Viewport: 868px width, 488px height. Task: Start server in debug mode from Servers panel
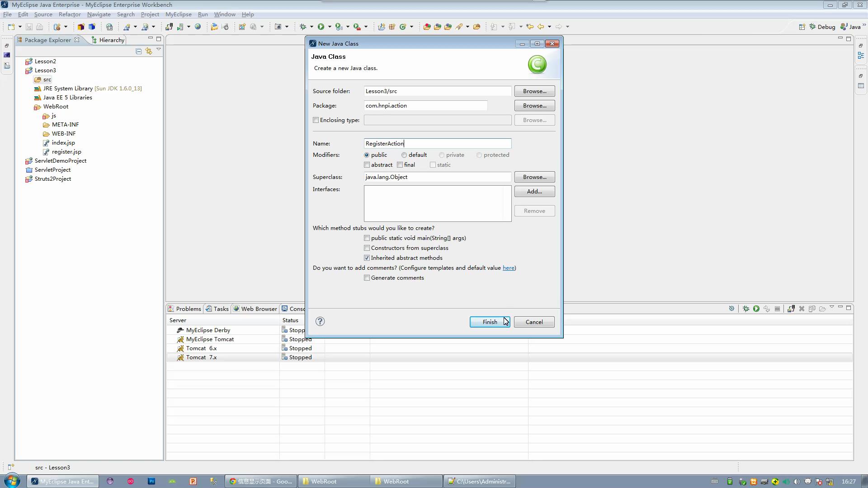746,309
